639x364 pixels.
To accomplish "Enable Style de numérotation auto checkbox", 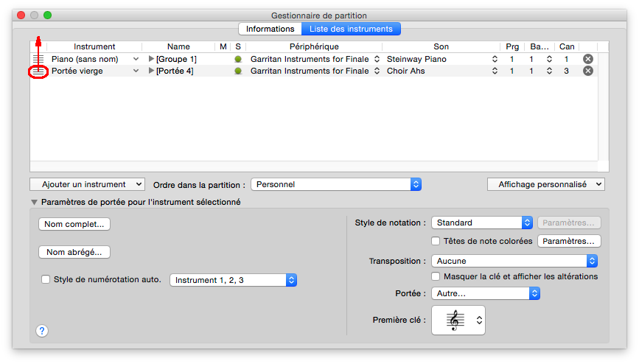I will tap(46, 279).
